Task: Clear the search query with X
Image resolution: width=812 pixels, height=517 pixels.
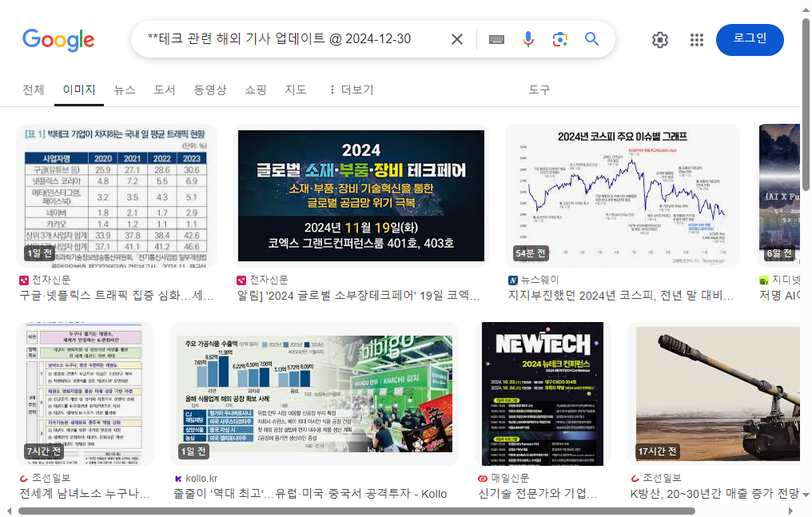Action: pyautogui.click(x=457, y=39)
